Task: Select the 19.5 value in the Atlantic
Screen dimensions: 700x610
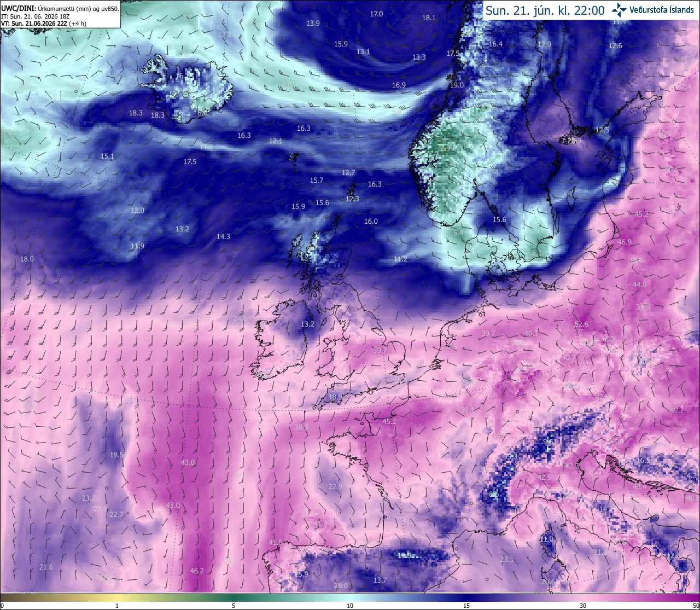Action: pos(116,455)
